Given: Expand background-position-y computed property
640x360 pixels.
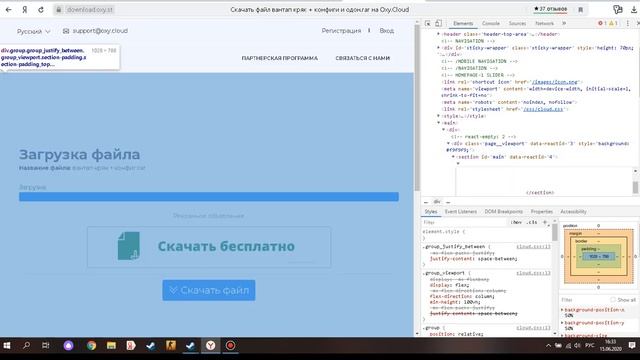Looking at the screenshot, I should pos(562,323).
